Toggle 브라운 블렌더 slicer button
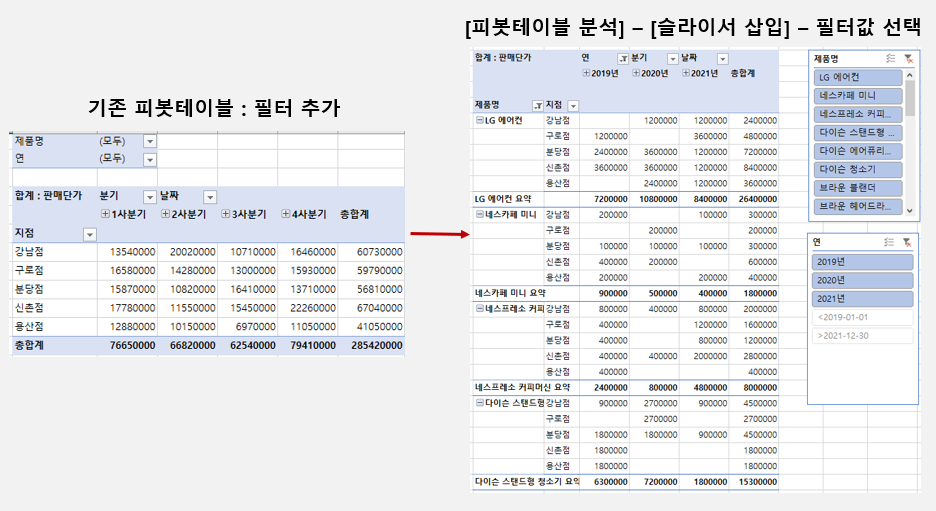The width and height of the screenshot is (936, 511). coord(858,187)
